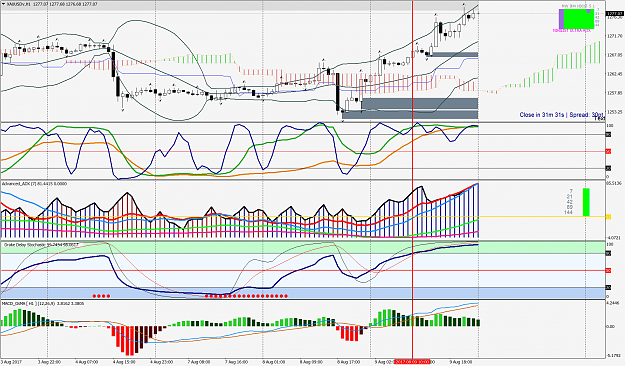The height and width of the screenshot is (366, 625).
Task: Click the green vertical bar in ADX panel
Action: pyautogui.click(x=586, y=202)
